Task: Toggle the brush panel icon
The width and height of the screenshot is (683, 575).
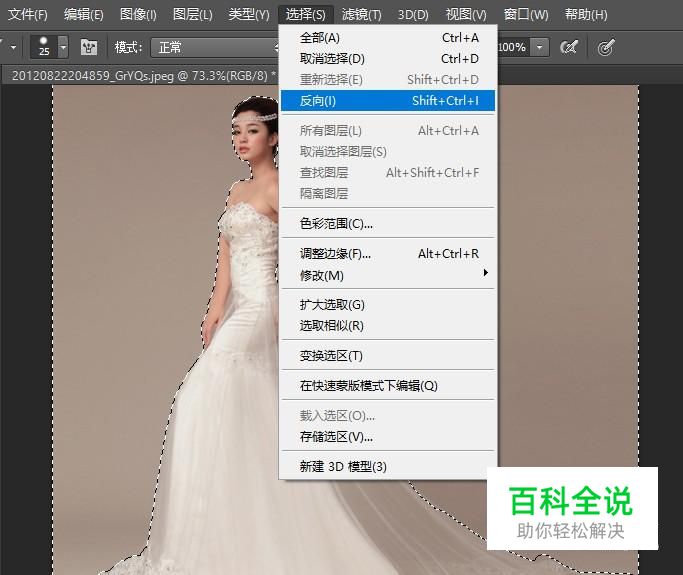Action: (x=89, y=47)
